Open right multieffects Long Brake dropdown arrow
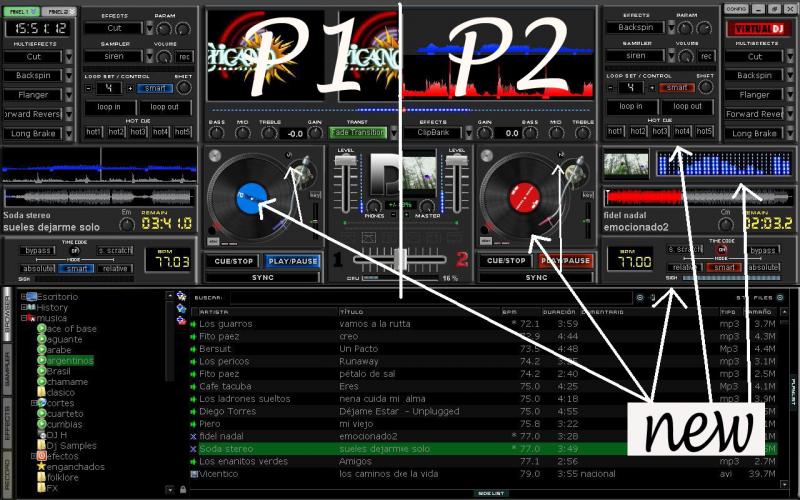Image resolution: width=800 pixels, height=500 pixels. pos(790,134)
